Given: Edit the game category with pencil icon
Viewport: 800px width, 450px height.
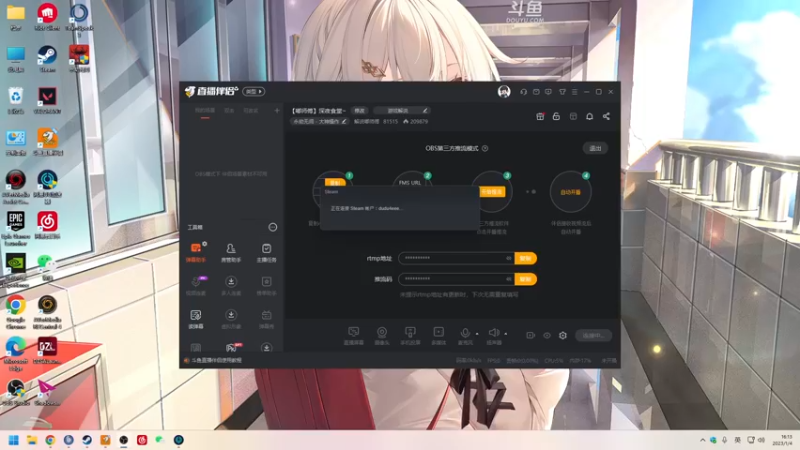Looking at the screenshot, I should click(x=424, y=110).
